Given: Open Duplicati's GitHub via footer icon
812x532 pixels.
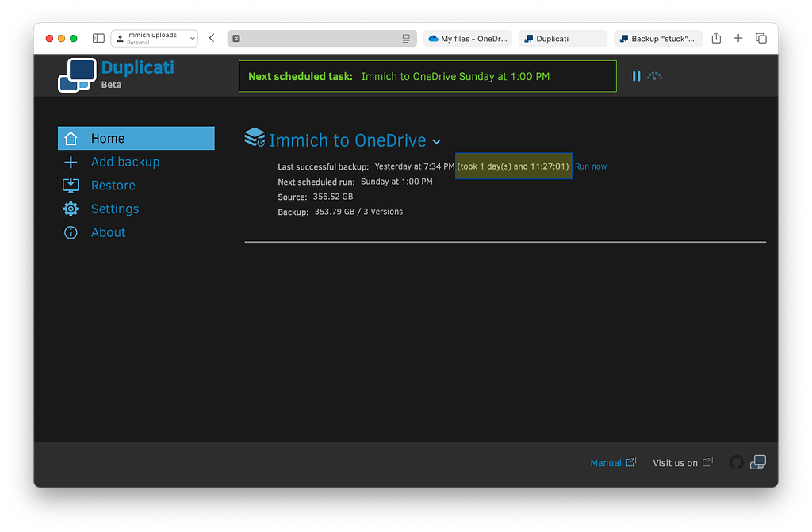Looking at the screenshot, I should coord(736,462).
